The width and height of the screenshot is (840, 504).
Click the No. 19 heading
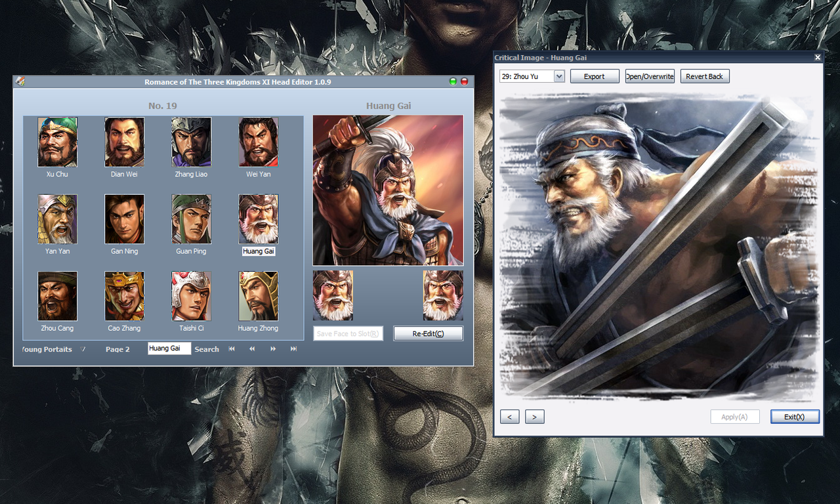coord(163,106)
